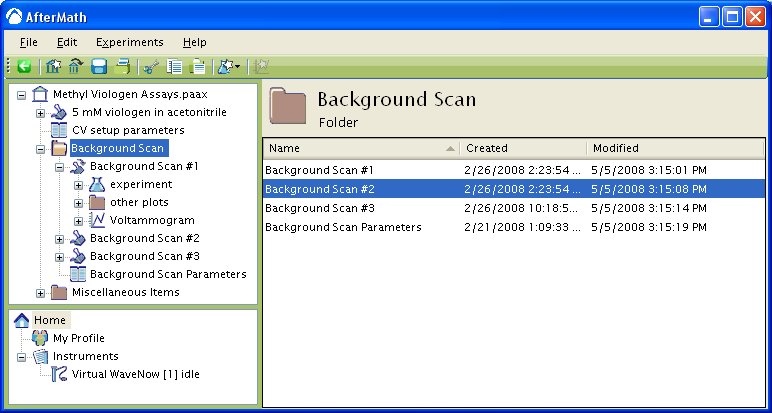The height and width of the screenshot is (413, 772).
Task: Open the Help menu
Action: [x=194, y=42]
